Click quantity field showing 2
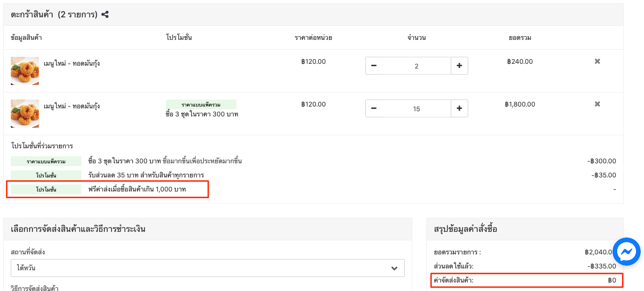This screenshot has width=644, height=291. (x=416, y=66)
